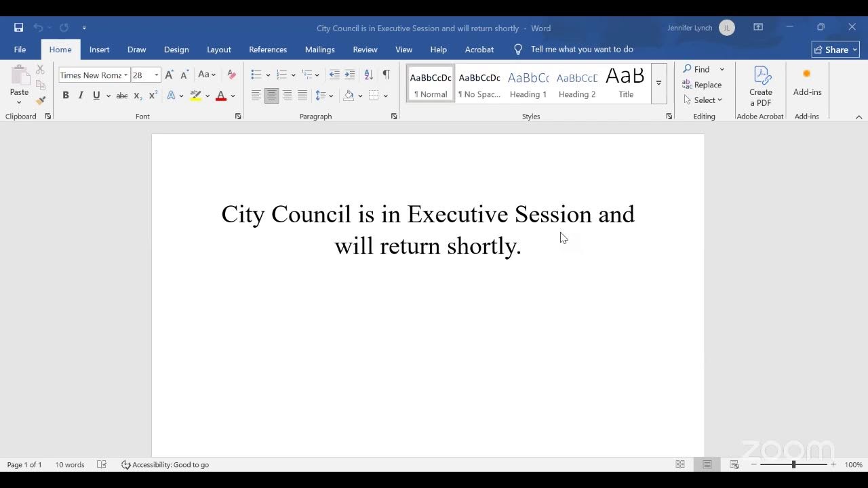Toggle strikethrough formatting
The height and width of the screenshot is (488, 868).
click(122, 96)
